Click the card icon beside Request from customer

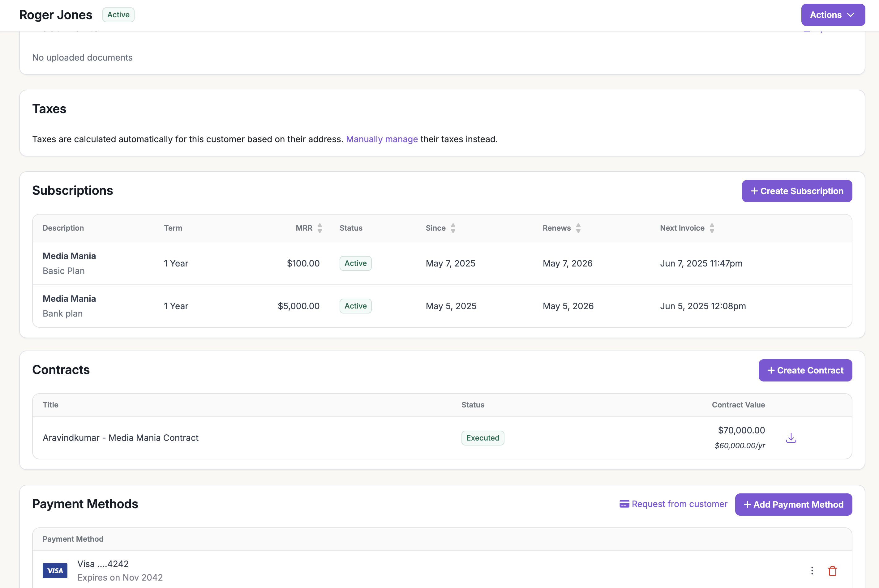pos(624,504)
